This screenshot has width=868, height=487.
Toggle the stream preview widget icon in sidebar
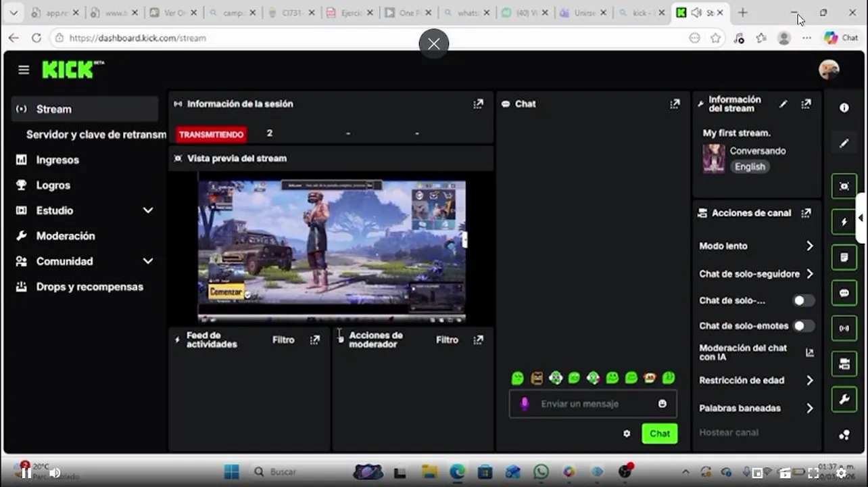(844, 186)
